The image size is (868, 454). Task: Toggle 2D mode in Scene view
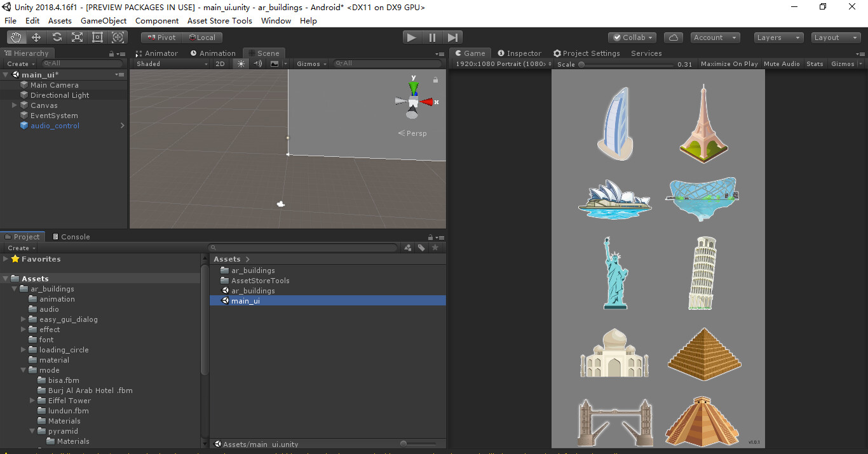tap(220, 63)
